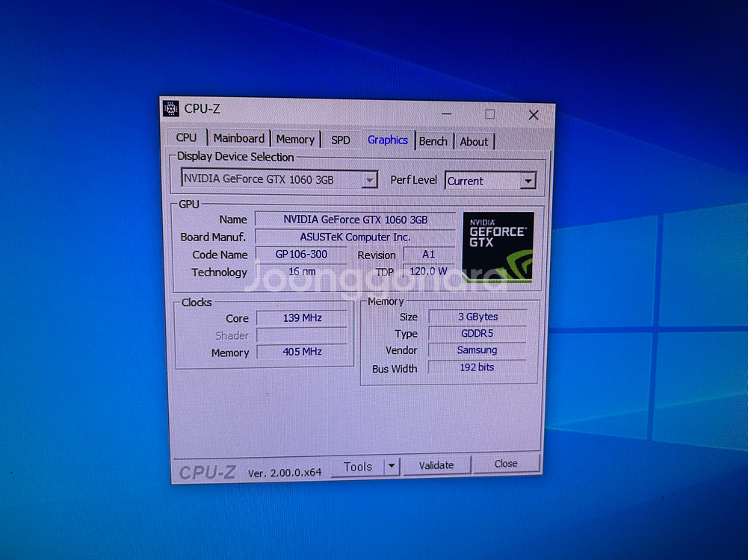Open the Perf Level dropdown

[528, 181]
